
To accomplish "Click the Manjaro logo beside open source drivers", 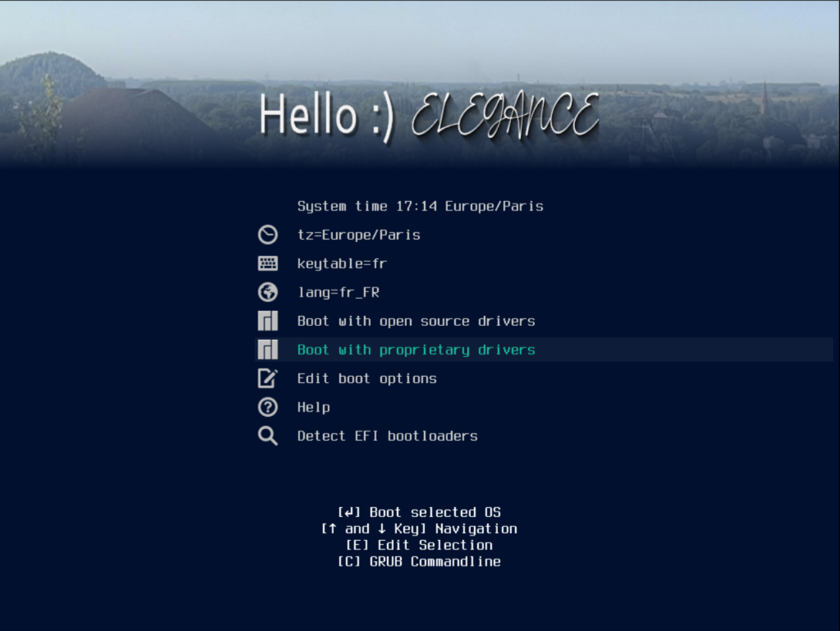I will click(267, 321).
